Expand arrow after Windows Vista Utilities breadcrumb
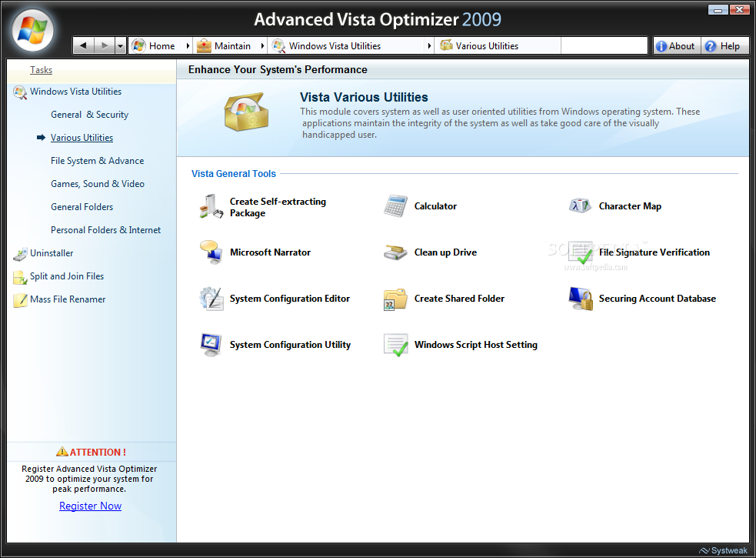 click(428, 46)
